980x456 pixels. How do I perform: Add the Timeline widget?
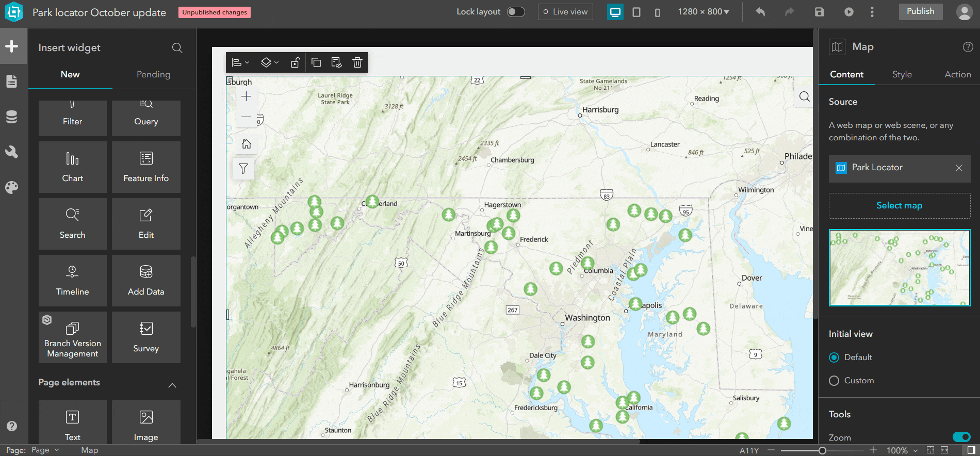pyautogui.click(x=72, y=281)
